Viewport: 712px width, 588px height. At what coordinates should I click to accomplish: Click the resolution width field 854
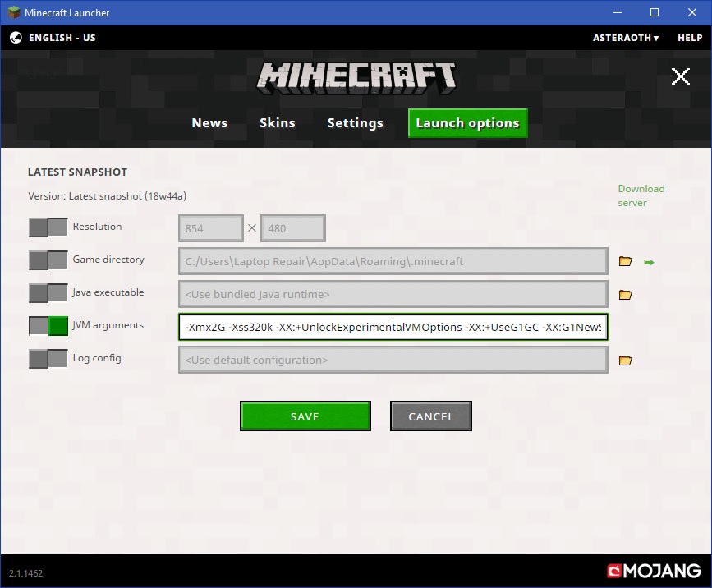211,228
